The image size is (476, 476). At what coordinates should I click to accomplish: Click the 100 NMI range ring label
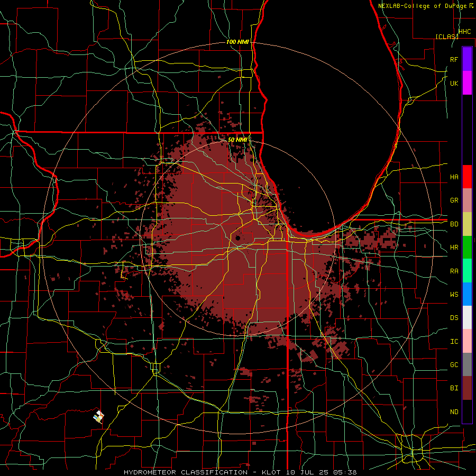(237, 42)
